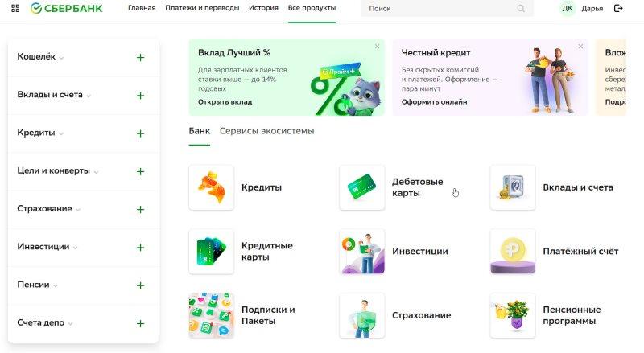Open the Кредиты goldfish icon tile
This screenshot has height=353, width=644.
[x=211, y=187]
